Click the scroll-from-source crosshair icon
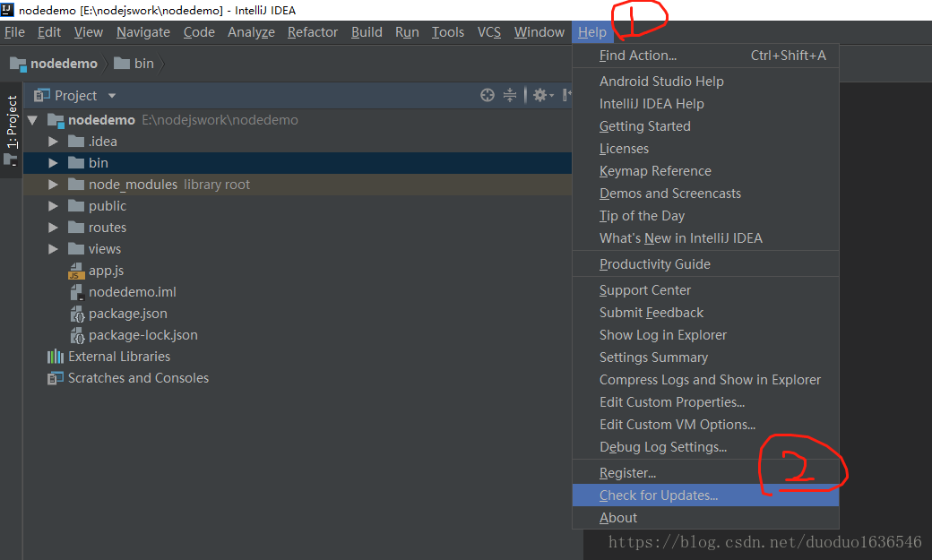 488,95
